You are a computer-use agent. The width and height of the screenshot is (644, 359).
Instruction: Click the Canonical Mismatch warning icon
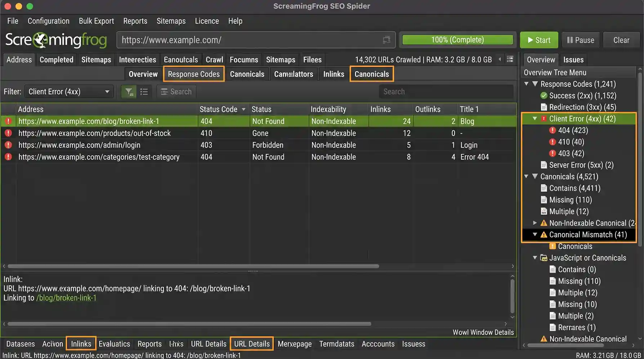coord(544,235)
